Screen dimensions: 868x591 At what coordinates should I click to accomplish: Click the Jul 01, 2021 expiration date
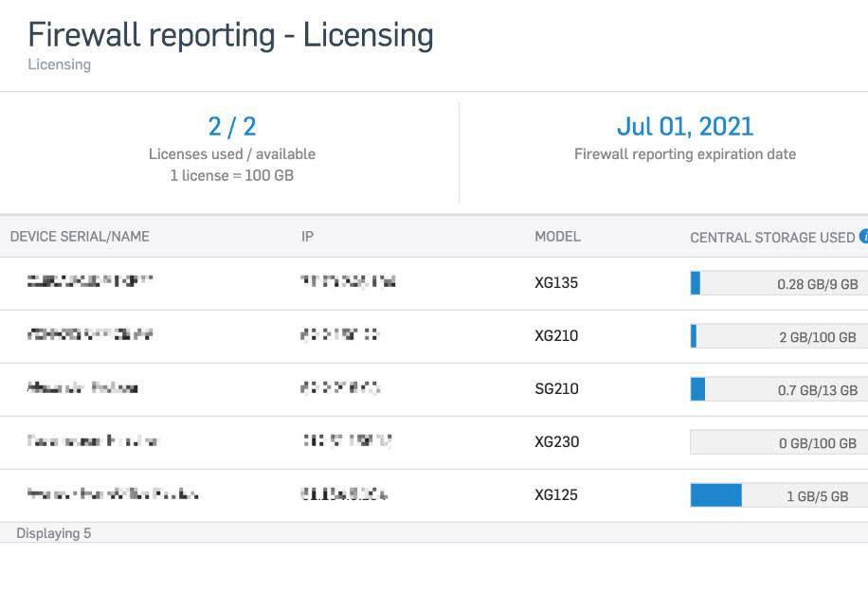pyautogui.click(x=685, y=127)
